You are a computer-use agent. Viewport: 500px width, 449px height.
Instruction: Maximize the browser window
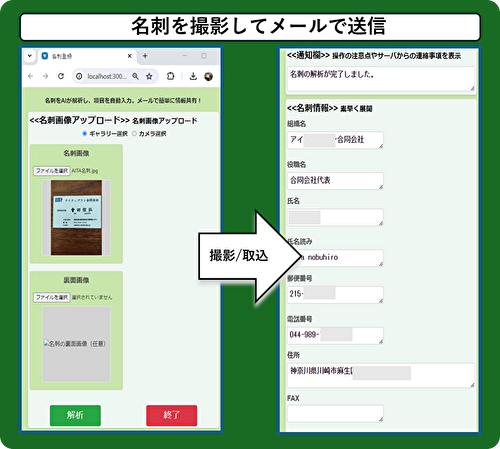pos(204,56)
